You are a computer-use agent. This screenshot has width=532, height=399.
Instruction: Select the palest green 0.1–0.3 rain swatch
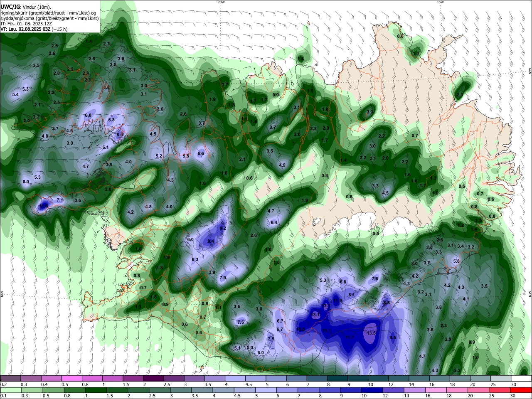pyautogui.click(x=10, y=390)
